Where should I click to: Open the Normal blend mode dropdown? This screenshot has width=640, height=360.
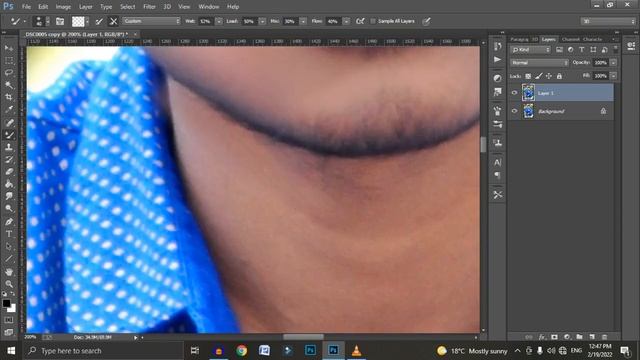point(540,63)
